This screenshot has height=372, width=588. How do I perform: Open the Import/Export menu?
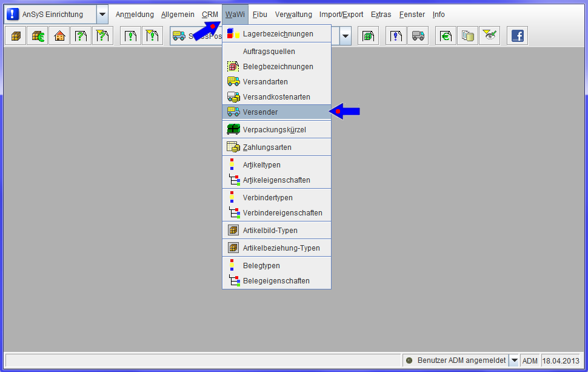[341, 15]
